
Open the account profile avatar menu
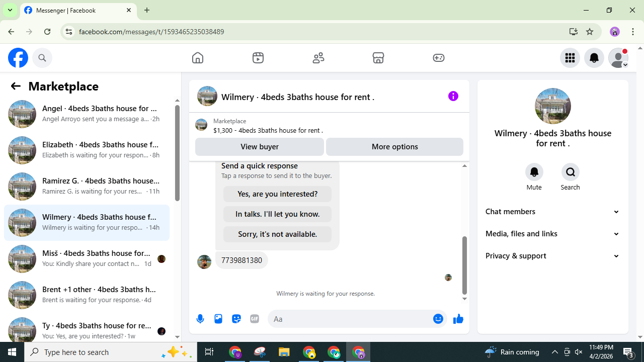pos(618,58)
